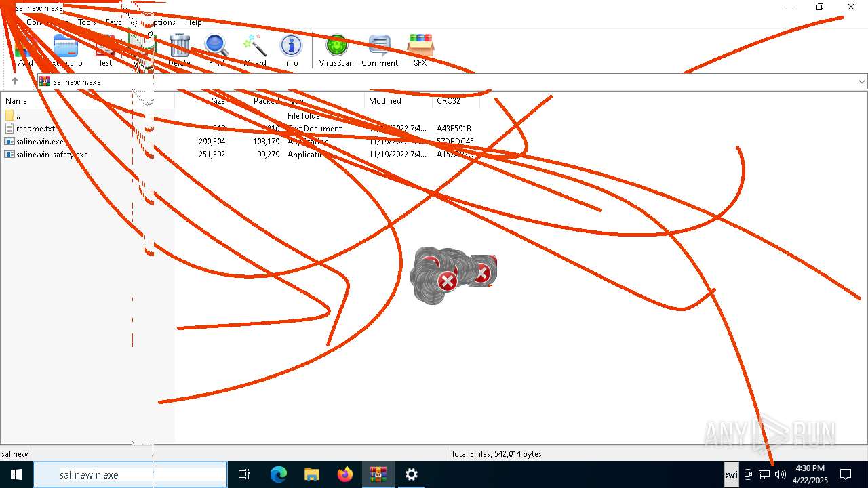
Task: Open the notification center icon
Action: click(846, 474)
